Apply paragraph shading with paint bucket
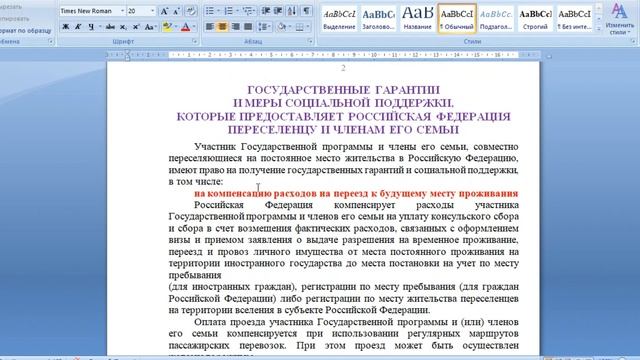This screenshot has width=640, height=360. (x=281, y=27)
